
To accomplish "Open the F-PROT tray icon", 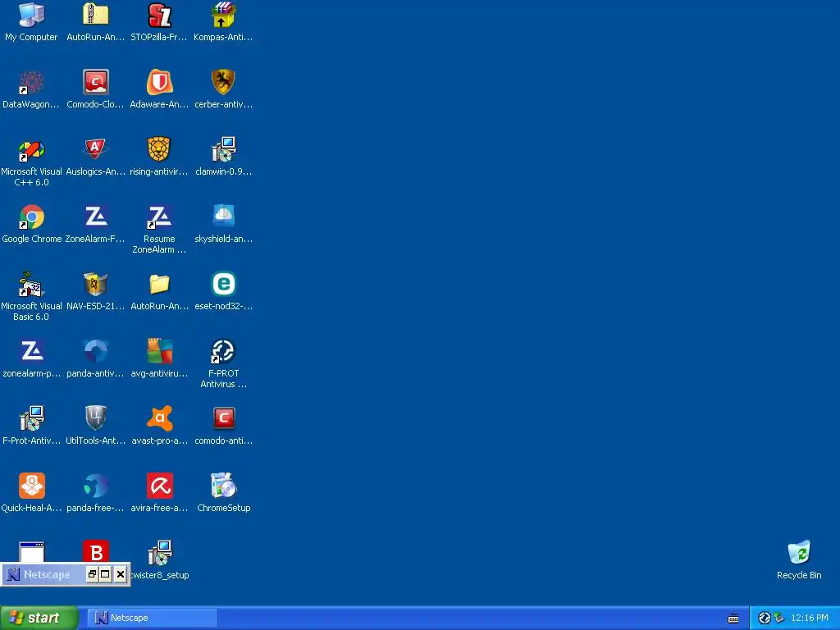I will [x=765, y=619].
